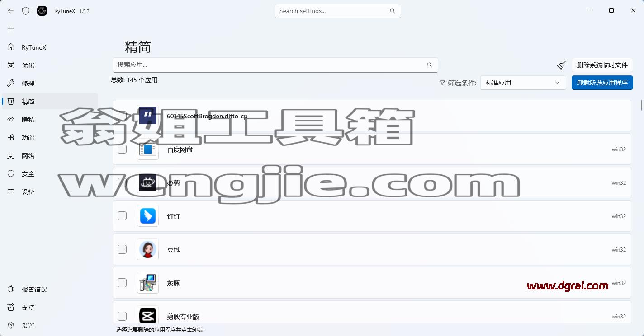
Task: Check the 灰豚 checkbox
Action: coord(122,283)
